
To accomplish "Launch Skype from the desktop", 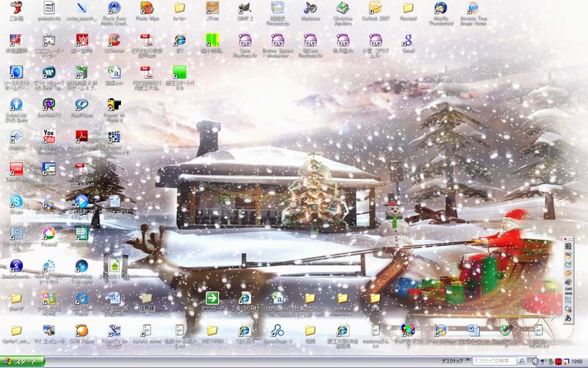I will pos(15,201).
